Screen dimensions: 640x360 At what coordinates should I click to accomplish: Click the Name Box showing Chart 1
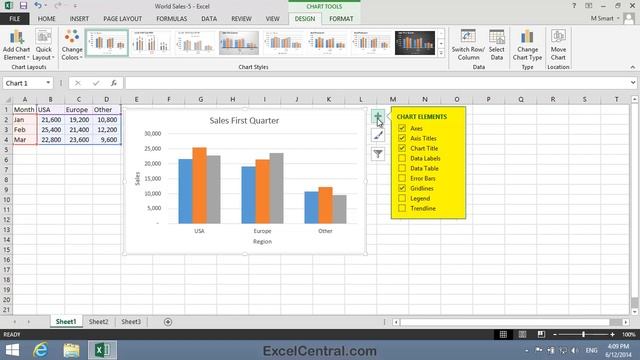pos(24,83)
